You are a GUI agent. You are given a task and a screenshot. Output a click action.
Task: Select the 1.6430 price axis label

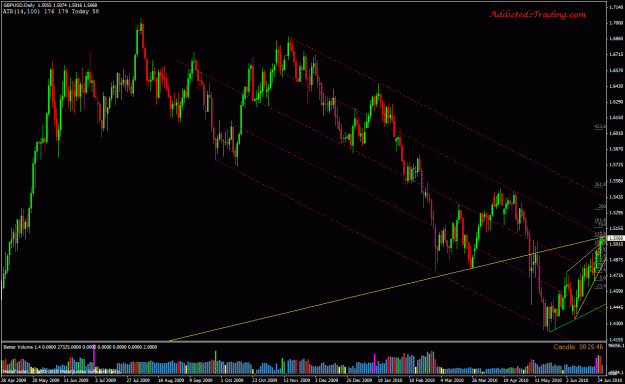616,86
